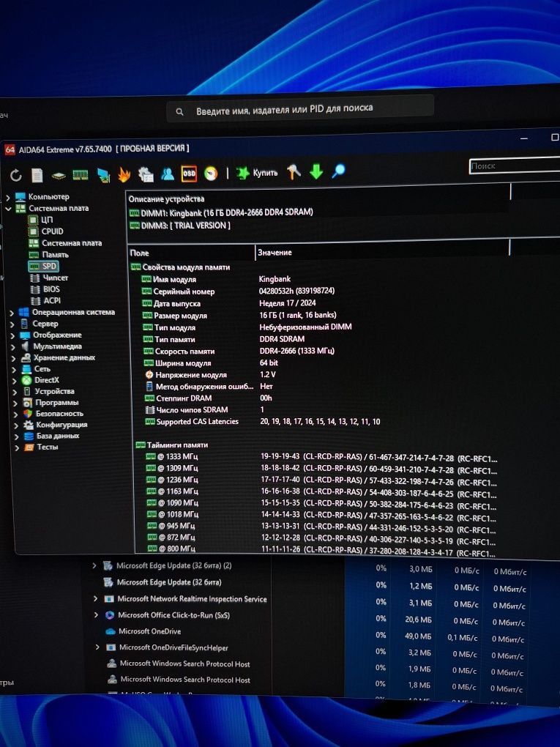Click the Неделя 17 / 2024 value
This screenshot has height=747, width=560.
click(x=288, y=303)
